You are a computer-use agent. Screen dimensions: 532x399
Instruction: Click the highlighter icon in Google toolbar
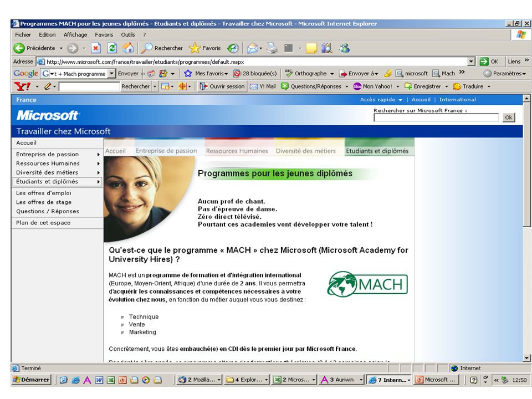coord(388,73)
